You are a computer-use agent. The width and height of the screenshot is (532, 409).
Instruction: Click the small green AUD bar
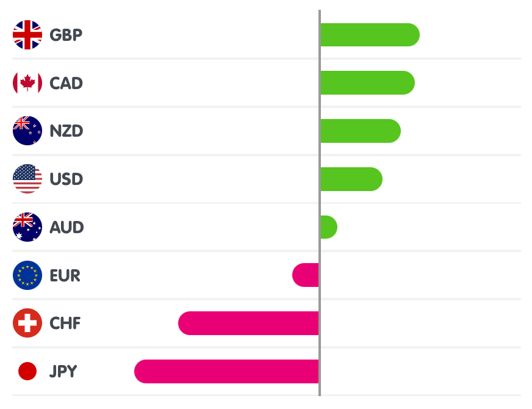coord(328,227)
